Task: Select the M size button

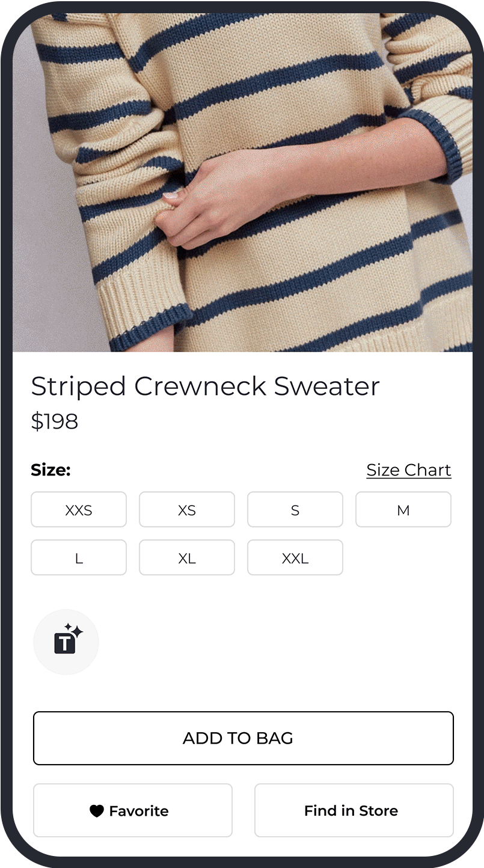Action: (403, 510)
